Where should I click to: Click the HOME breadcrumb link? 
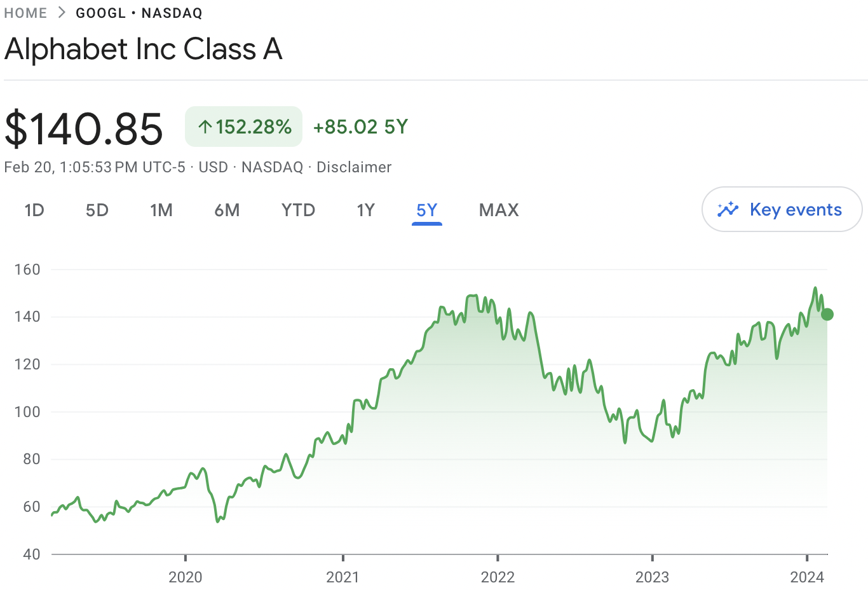coord(25,13)
